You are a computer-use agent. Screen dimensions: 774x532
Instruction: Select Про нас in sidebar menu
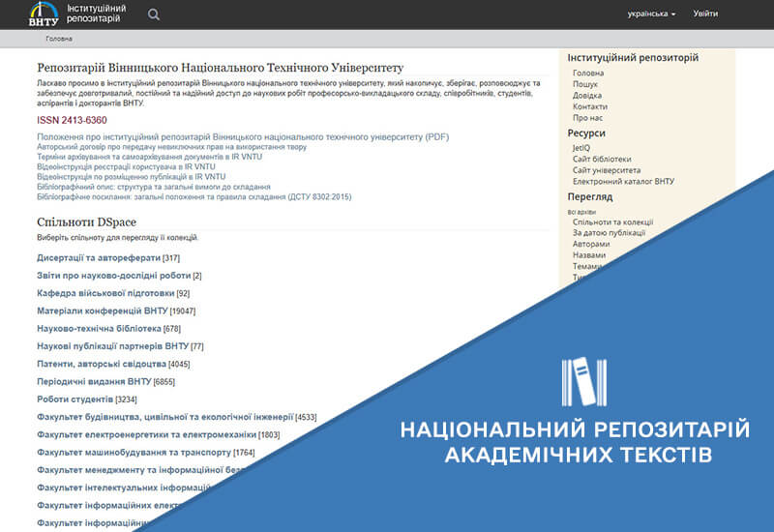pyautogui.click(x=587, y=118)
